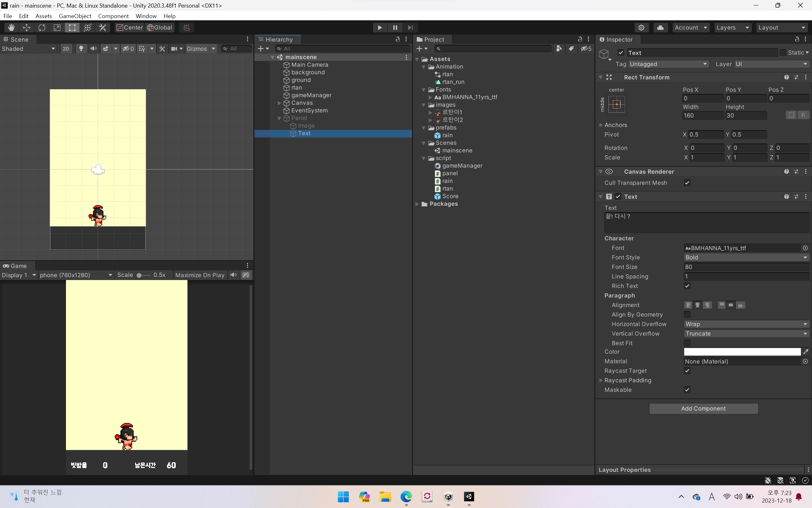Align text horizontally left

point(689,305)
